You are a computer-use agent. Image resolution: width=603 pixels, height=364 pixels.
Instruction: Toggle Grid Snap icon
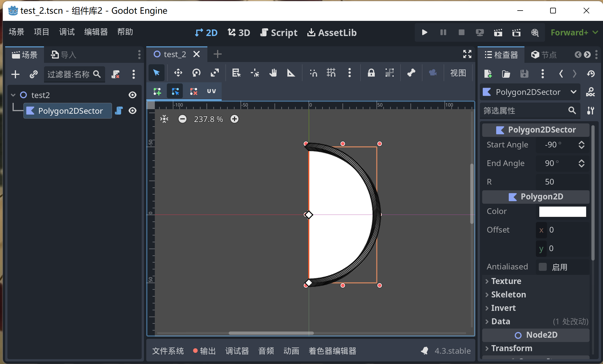(x=331, y=73)
